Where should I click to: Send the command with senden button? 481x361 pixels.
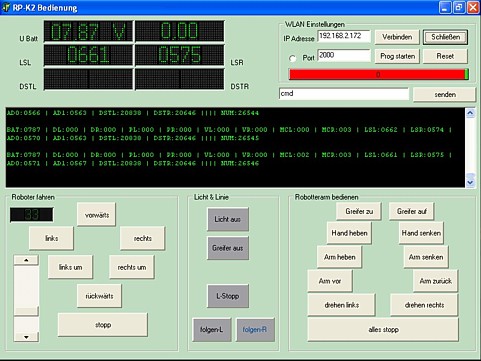pos(445,95)
